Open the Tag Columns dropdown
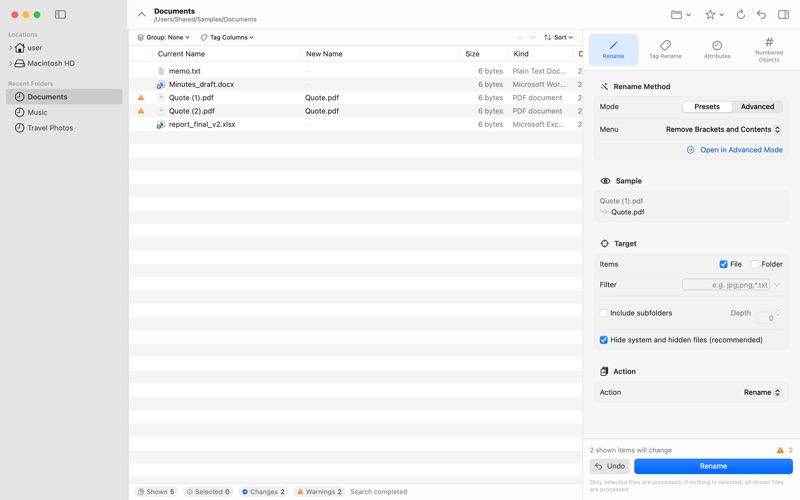The width and height of the screenshot is (800, 500). pos(227,37)
